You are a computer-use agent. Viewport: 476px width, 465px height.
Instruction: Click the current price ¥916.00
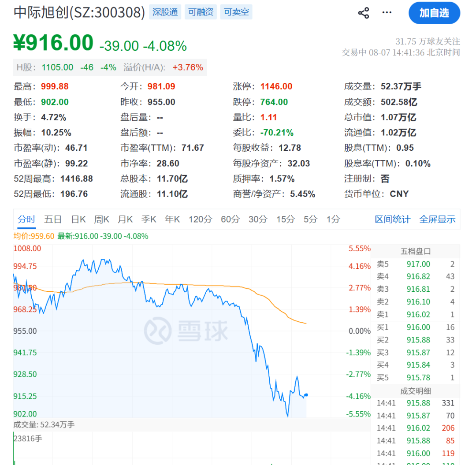point(53,42)
